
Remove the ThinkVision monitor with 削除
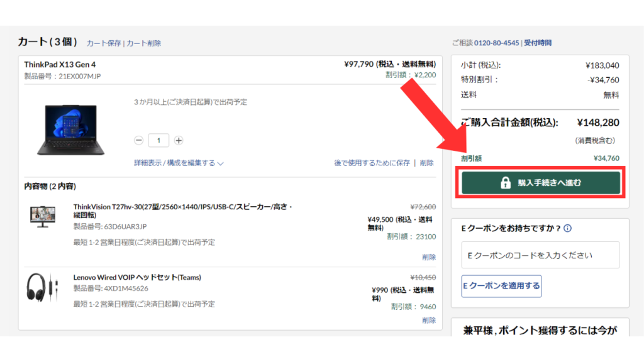429,257
